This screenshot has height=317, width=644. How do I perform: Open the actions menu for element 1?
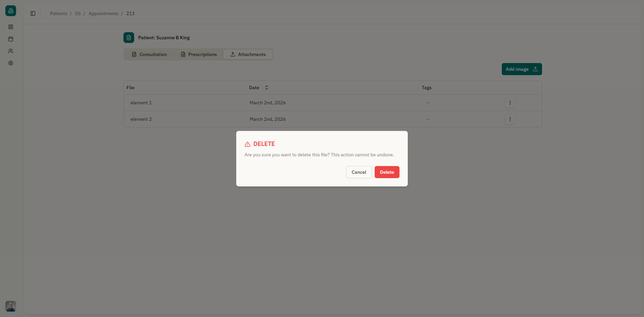pyautogui.click(x=510, y=103)
